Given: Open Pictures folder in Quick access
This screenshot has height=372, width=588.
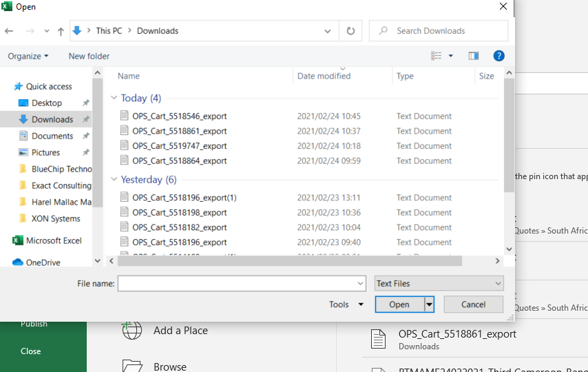Looking at the screenshot, I should pos(45,152).
